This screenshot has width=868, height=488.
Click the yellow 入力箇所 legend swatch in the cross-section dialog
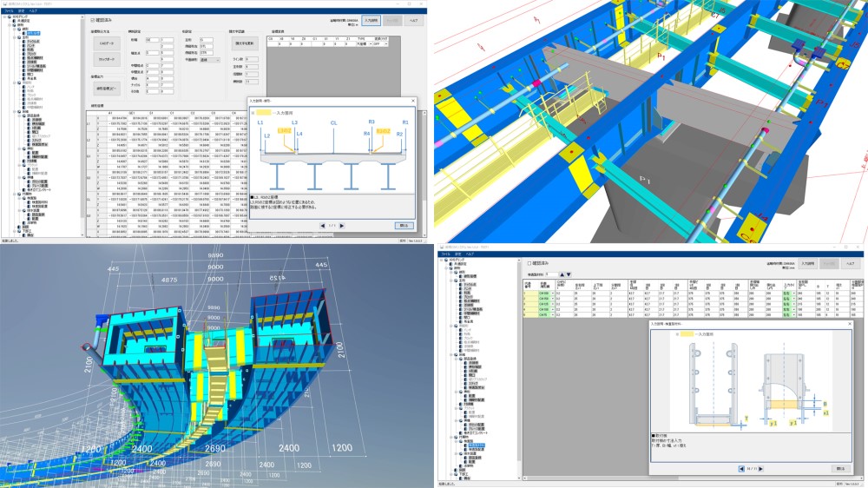(x=264, y=112)
